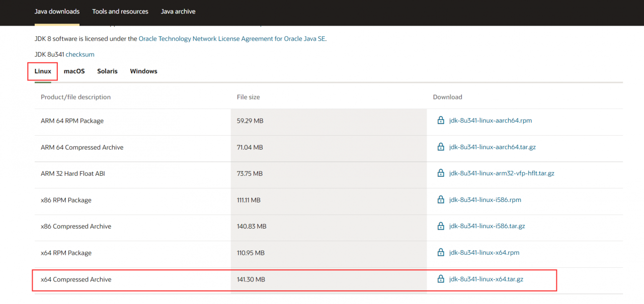Click the x64 Compressed Archive description cell
The image size is (644, 304).
133,279
